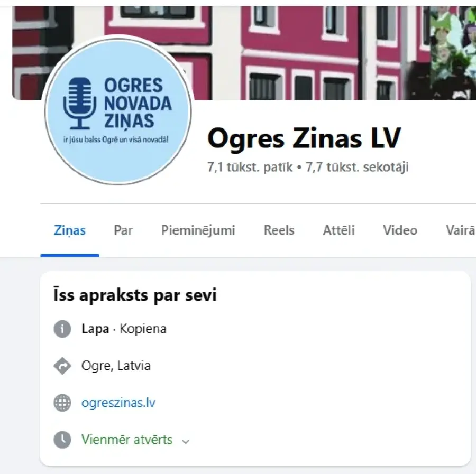
Task: Switch to the Video tab
Action: [400, 230]
